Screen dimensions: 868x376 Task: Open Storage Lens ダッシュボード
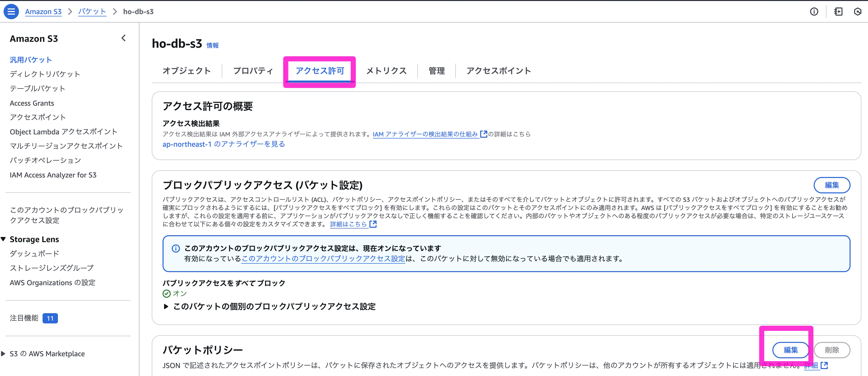tap(34, 254)
